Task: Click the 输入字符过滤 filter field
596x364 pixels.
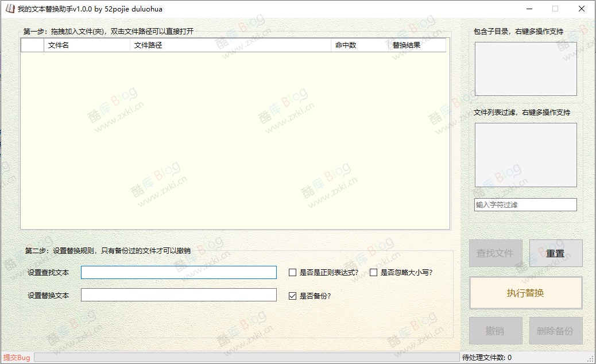Action: click(525, 204)
